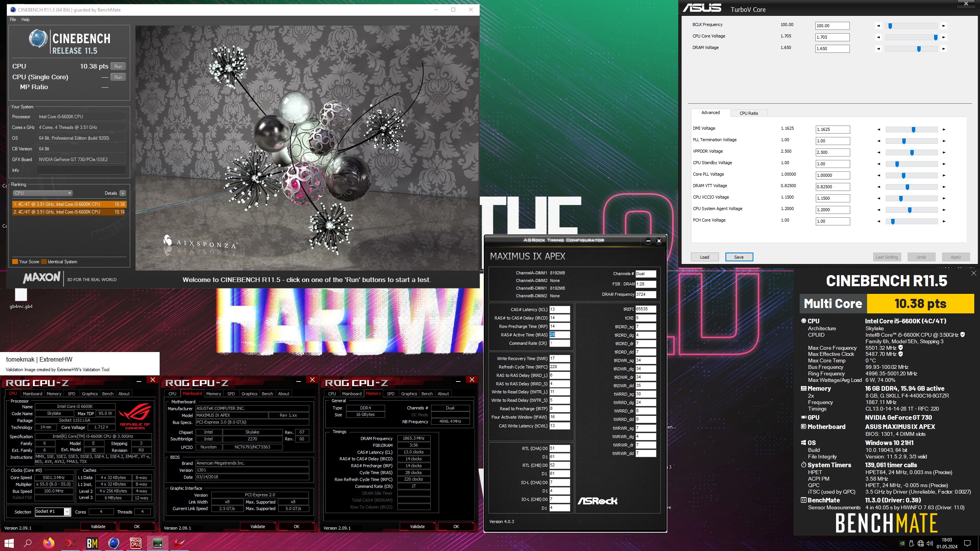980x551 pixels.
Task: Close the ASRock Timing Configurator
Action: [x=659, y=241]
